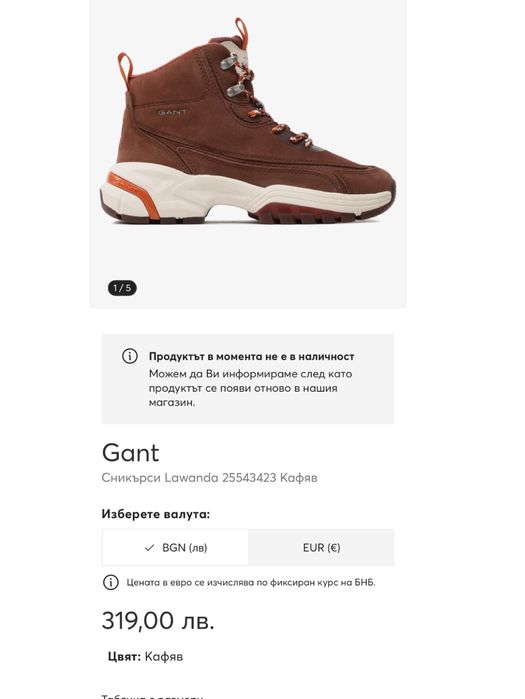Click the info icon beside euro price note
Screen dimensions: 525x699
point(111,582)
